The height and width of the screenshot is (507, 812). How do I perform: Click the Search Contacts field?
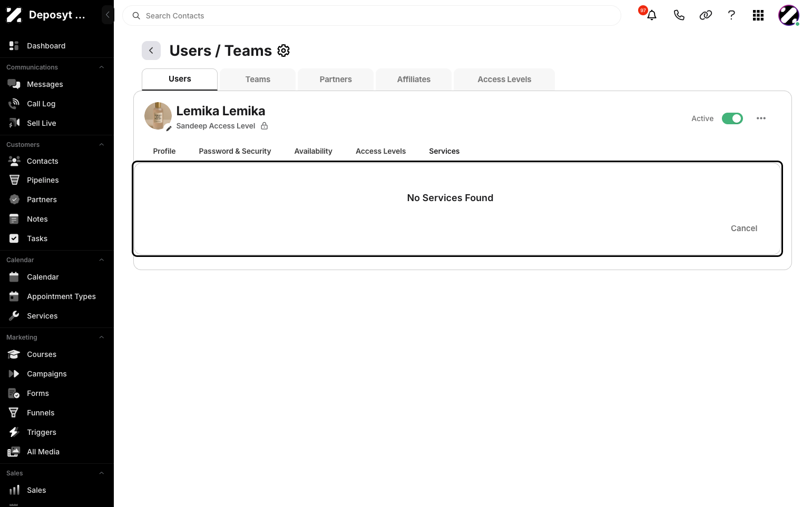[371, 16]
